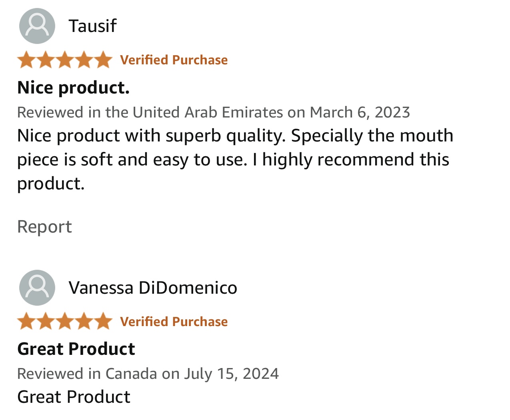Click Verified Purchase on Tausif's review
This screenshot has height=420, width=510.
(x=174, y=60)
